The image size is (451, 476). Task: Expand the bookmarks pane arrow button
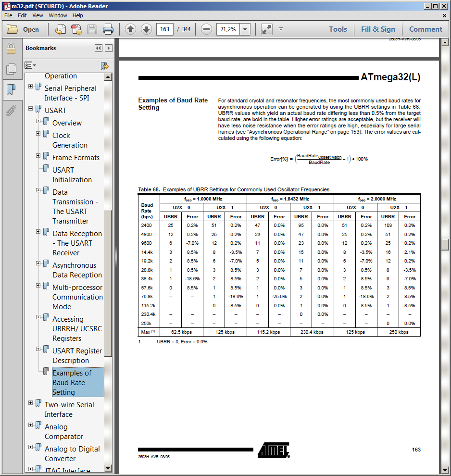tap(108, 48)
